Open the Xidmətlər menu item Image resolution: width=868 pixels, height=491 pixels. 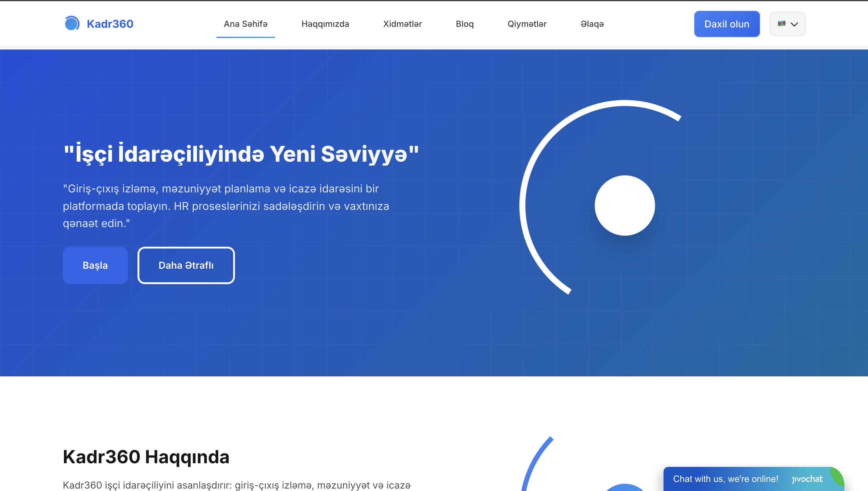[402, 24]
